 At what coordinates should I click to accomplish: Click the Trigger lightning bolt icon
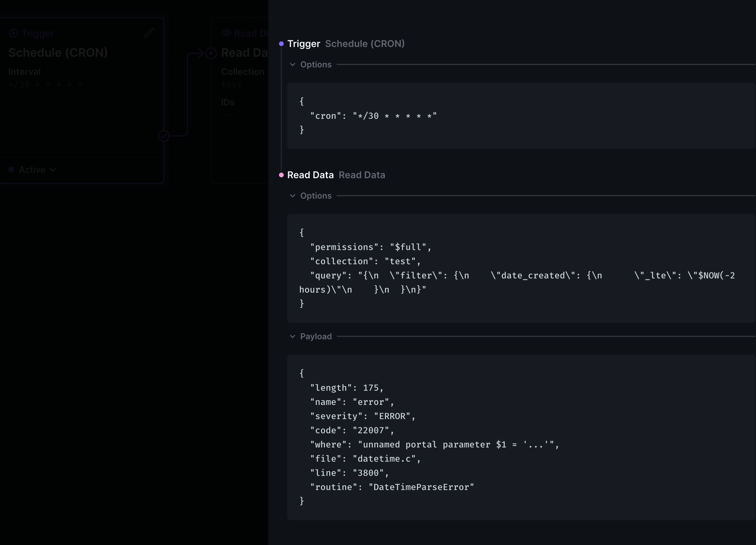click(13, 33)
